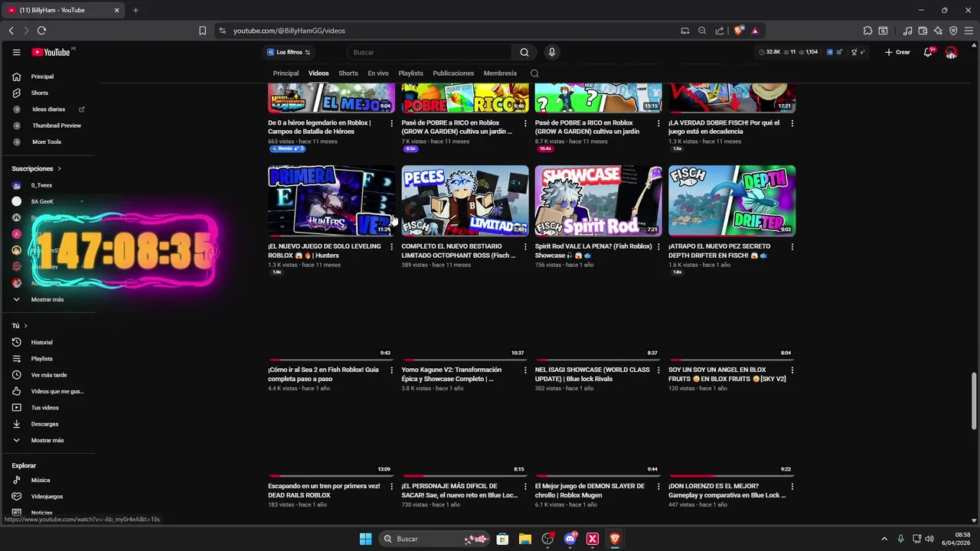This screenshot has height=551, width=980.
Task: Open Ideas diarias link
Action: pos(49,109)
